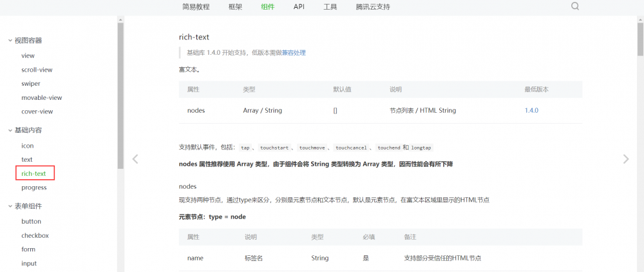Open cover-view in sidebar
The width and height of the screenshot is (644, 272).
(x=37, y=112)
